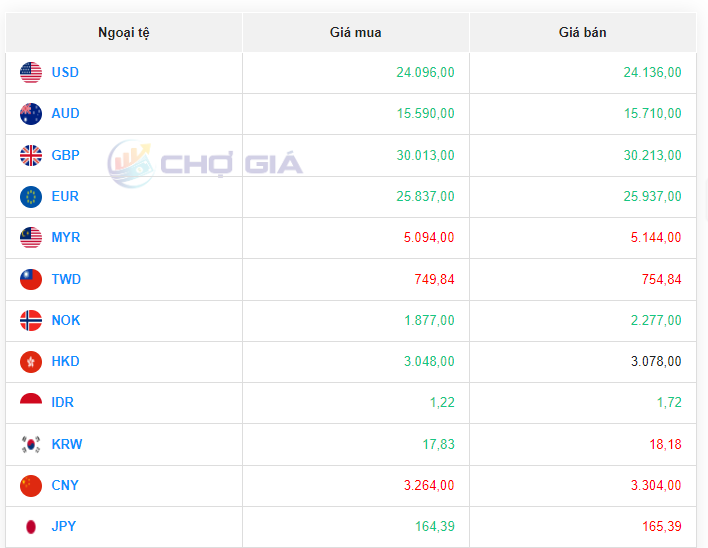Click the Giá bán column header

582,33
